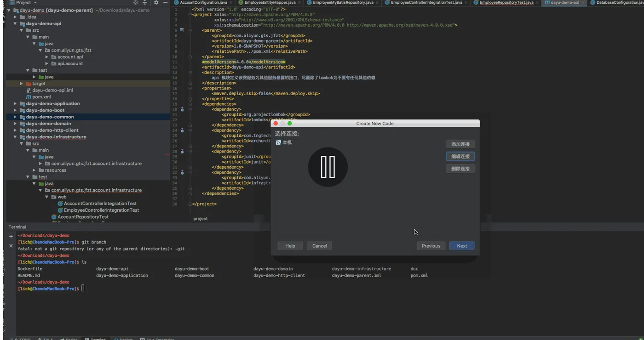Click README.md in terminal ls output
Image resolution: width=644 pixels, height=340 pixels.
pyautogui.click(x=29, y=276)
